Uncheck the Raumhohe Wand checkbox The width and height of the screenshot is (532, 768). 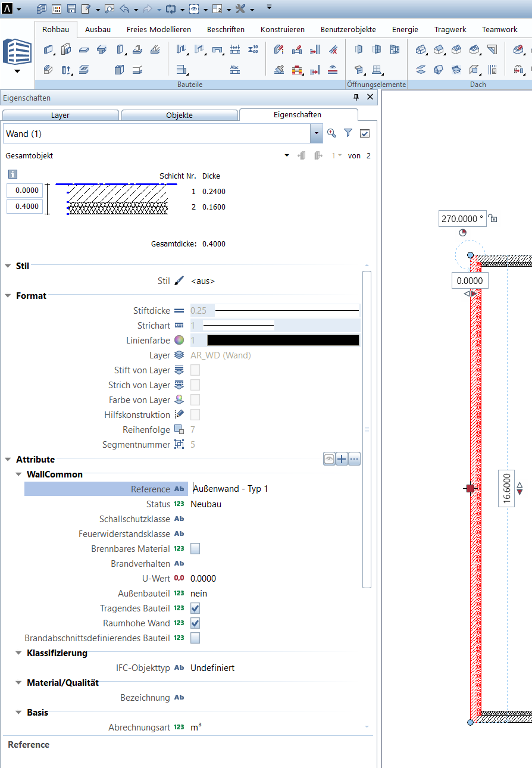coord(195,623)
